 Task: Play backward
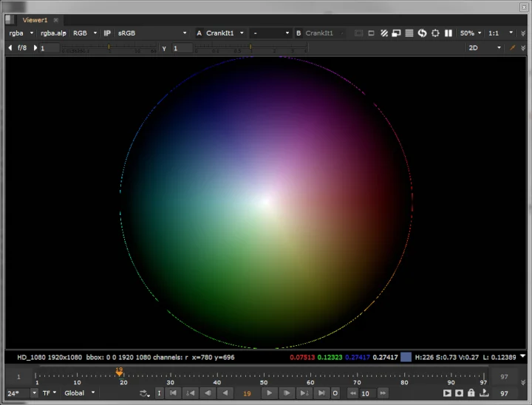pos(225,393)
